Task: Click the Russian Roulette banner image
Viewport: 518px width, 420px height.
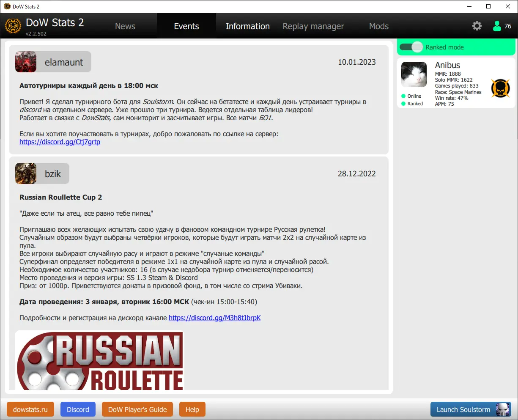Action: (x=100, y=360)
